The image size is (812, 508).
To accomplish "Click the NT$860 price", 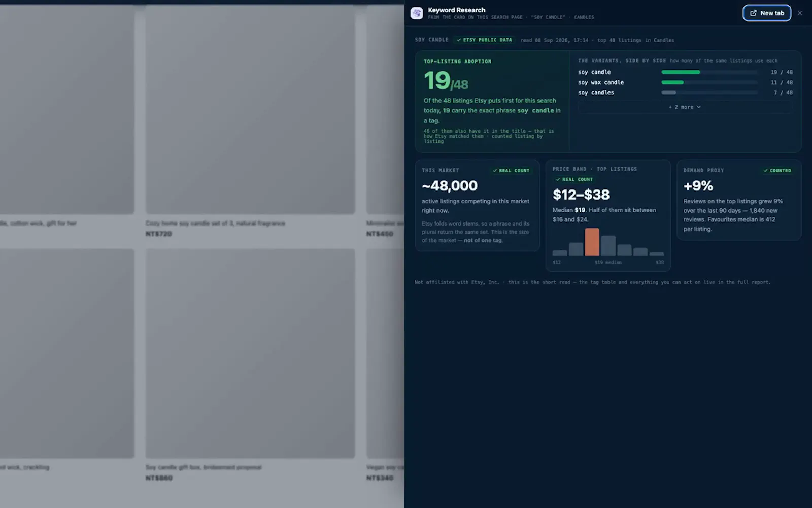I will [x=159, y=478].
